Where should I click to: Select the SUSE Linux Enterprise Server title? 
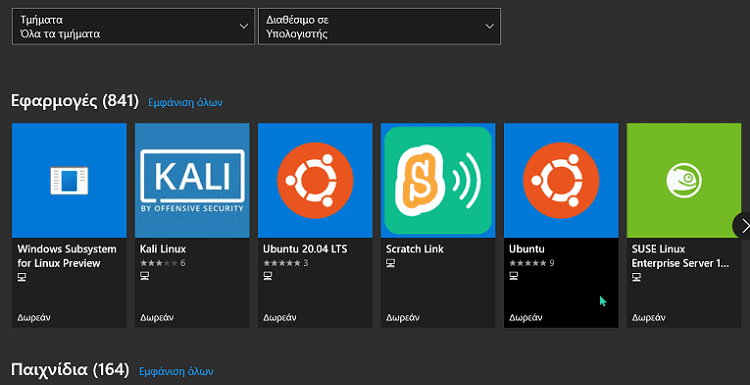[x=680, y=256]
